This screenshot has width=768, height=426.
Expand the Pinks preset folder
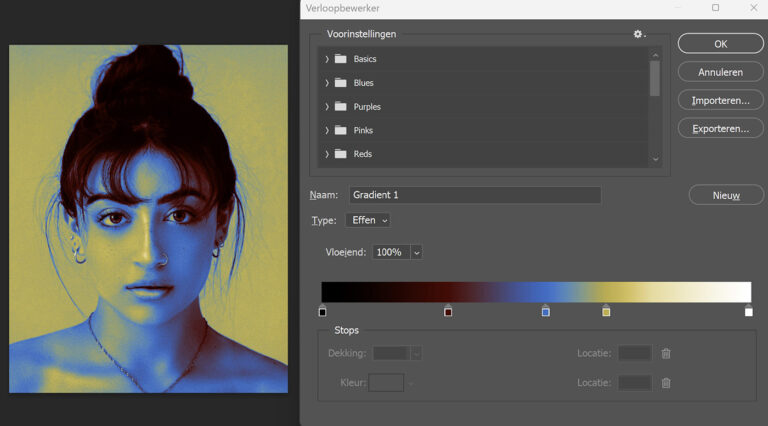327,131
